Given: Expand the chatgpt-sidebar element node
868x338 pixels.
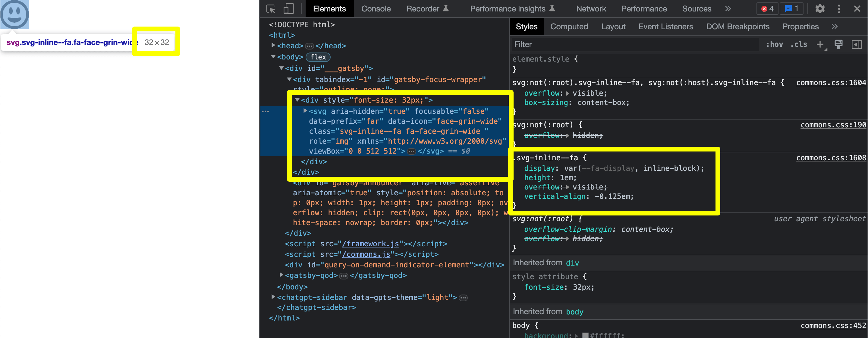Looking at the screenshot, I should [x=273, y=297].
